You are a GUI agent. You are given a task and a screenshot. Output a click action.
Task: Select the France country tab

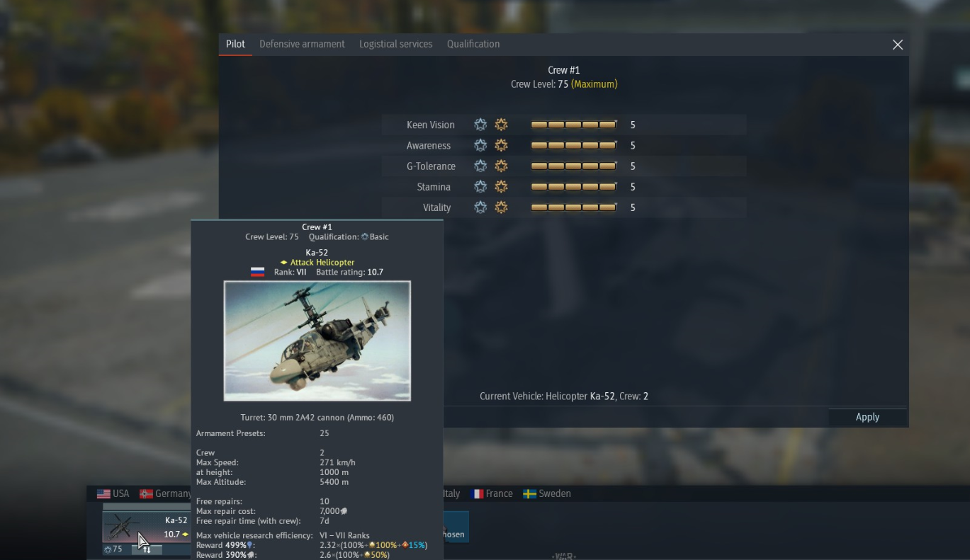pyautogui.click(x=492, y=493)
